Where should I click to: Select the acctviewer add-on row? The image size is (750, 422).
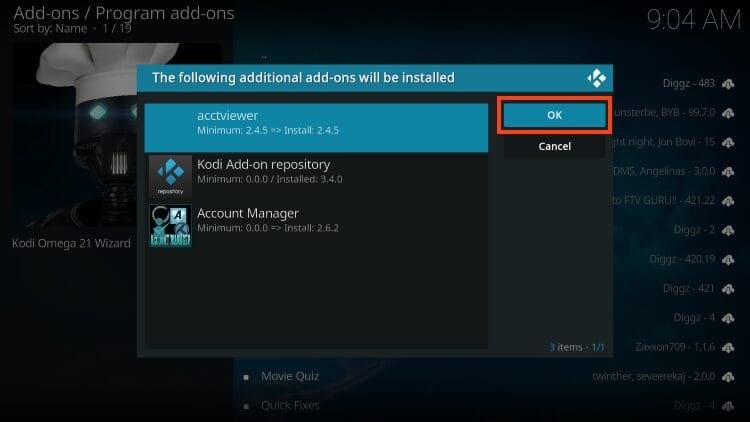click(x=316, y=128)
